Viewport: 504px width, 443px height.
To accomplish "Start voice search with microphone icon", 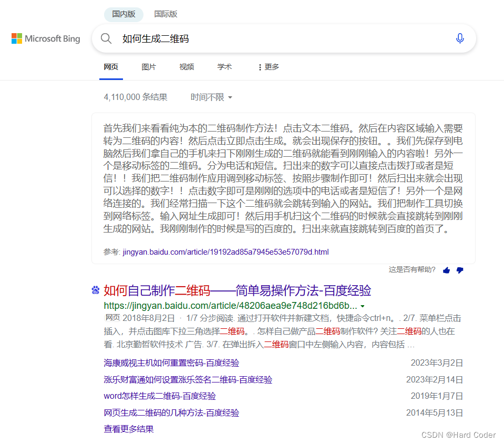I will coord(460,38).
